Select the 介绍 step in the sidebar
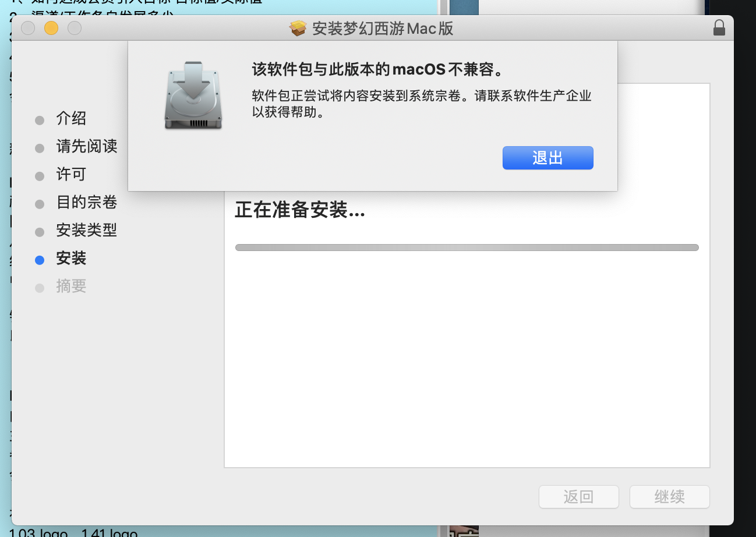The height and width of the screenshot is (537, 756). tap(71, 119)
